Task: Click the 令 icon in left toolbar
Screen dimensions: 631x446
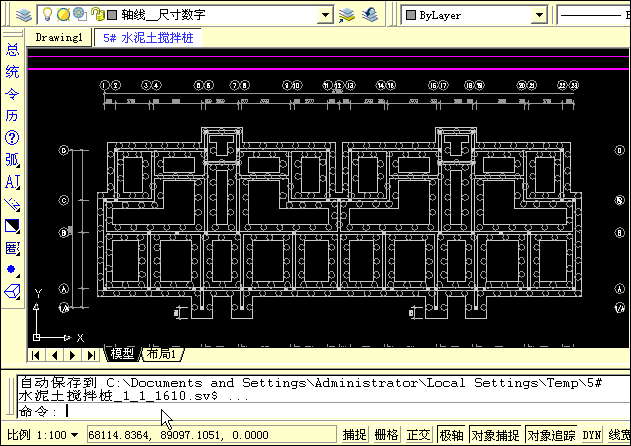Action: pyautogui.click(x=12, y=94)
